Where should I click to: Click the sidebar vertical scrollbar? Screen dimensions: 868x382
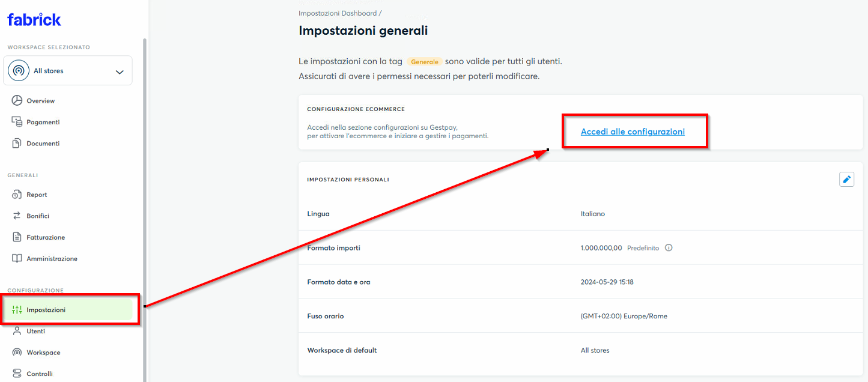click(144, 210)
